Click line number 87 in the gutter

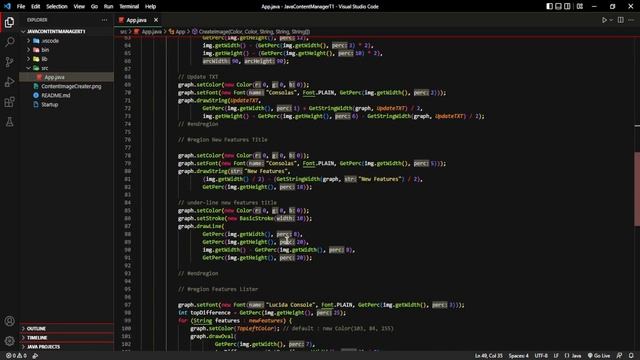(127, 226)
